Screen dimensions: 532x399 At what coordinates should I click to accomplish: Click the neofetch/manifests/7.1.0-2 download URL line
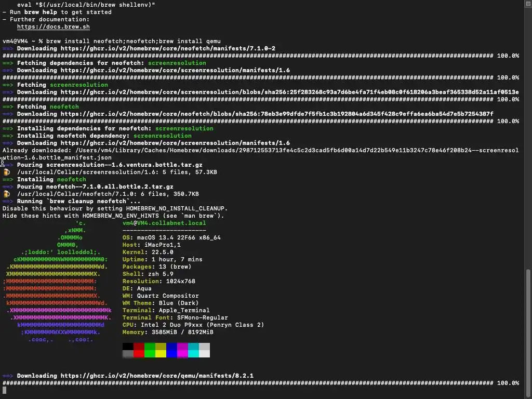pyautogui.click(x=139, y=48)
